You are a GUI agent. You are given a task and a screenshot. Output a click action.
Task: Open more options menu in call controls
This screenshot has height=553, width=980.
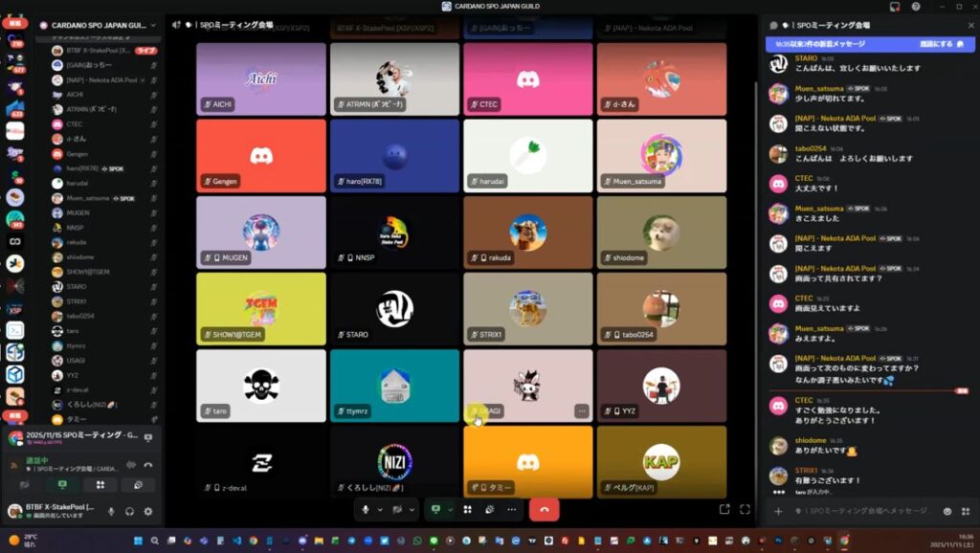point(511,510)
